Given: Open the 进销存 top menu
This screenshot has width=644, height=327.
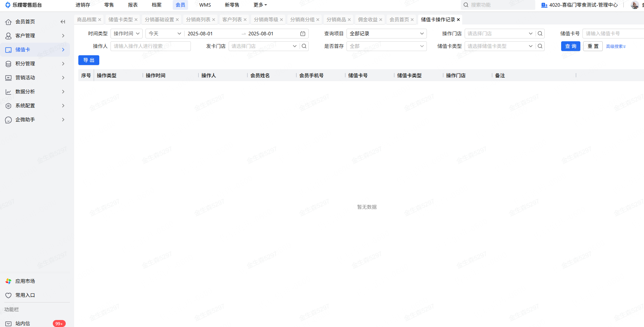Looking at the screenshot, I should (x=83, y=5).
